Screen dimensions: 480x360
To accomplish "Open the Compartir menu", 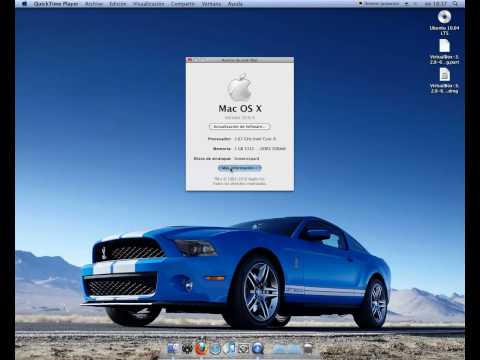I will pos(183,4).
